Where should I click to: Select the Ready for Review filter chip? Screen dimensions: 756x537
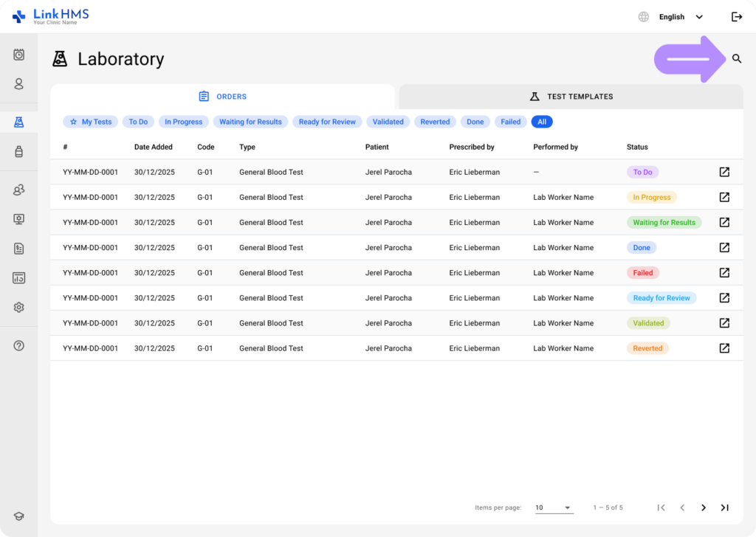click(x=327, y=122)
